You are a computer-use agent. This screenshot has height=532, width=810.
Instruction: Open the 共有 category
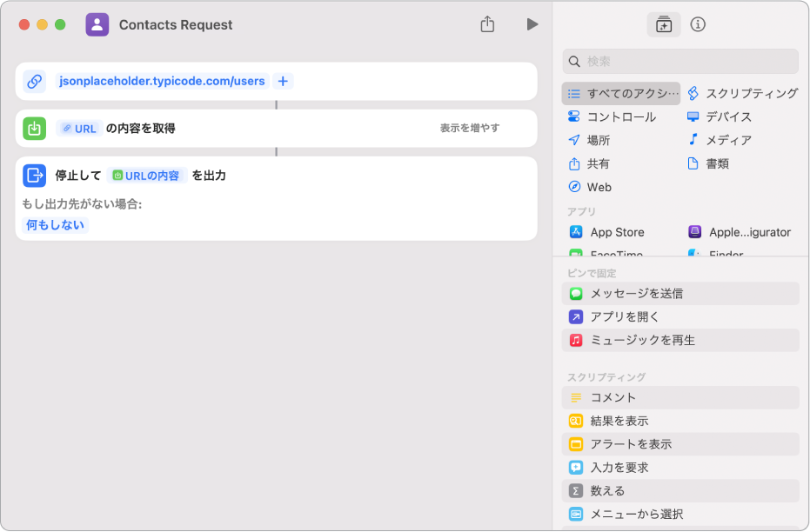(x=589, y=163)
